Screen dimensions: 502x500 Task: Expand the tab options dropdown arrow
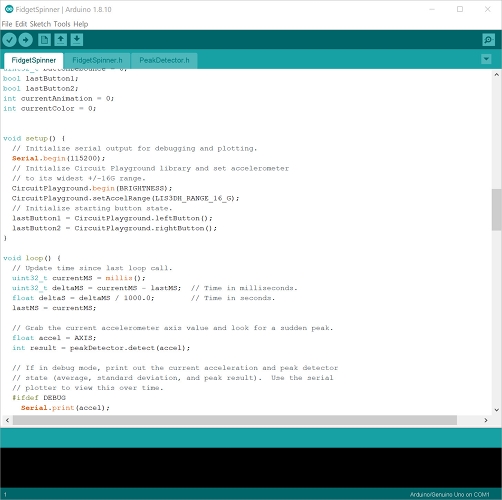486,59
